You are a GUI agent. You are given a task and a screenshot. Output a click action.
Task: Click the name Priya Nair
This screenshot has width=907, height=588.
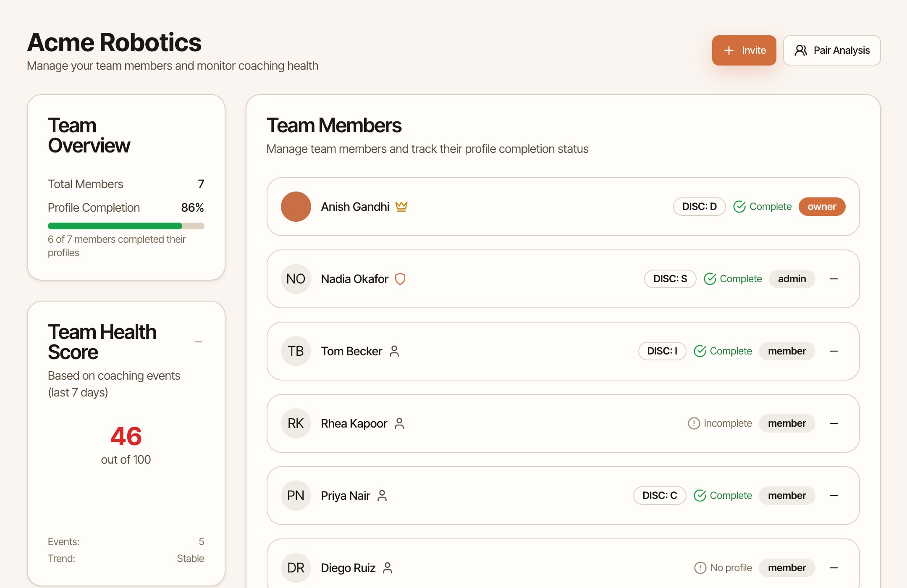pyautogui.click(x=346, y=496)
